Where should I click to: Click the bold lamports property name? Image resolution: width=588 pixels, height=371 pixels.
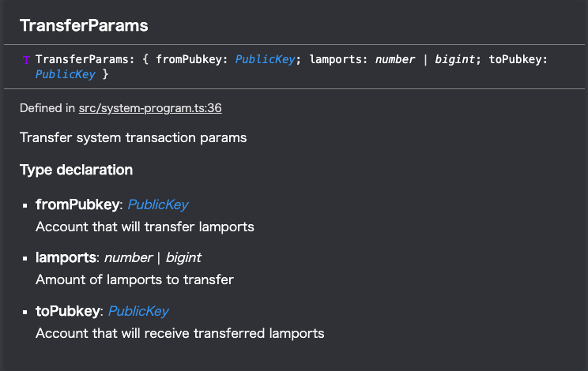tap(66, 257)
